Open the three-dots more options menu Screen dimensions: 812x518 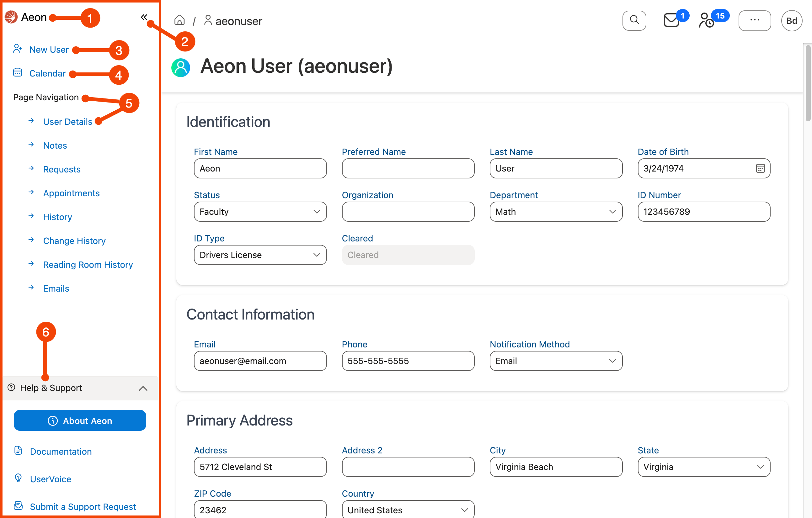pyautogui.click(x=754, y=21)
